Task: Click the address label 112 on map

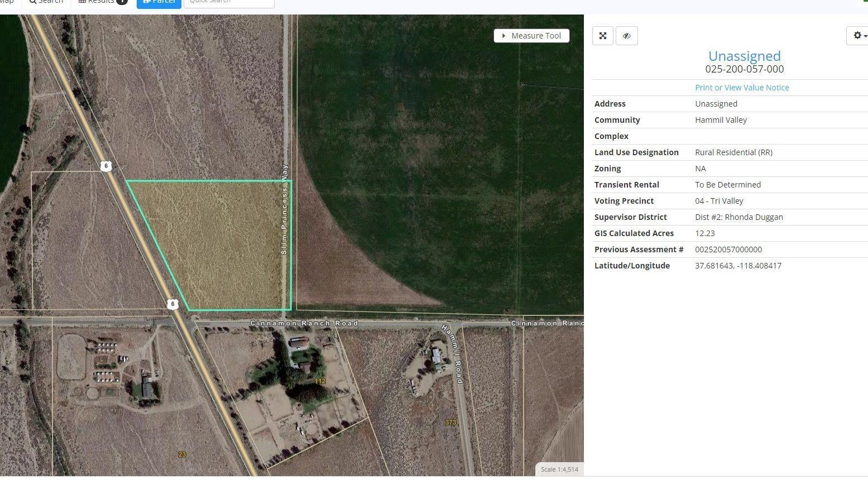Action: (x=320, y=381)
